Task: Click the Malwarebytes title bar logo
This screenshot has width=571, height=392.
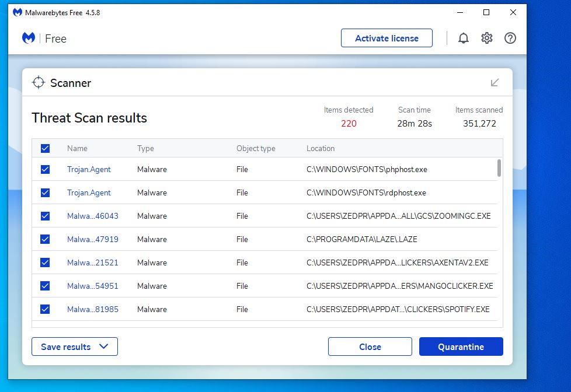Action: [x=17, y=12]
